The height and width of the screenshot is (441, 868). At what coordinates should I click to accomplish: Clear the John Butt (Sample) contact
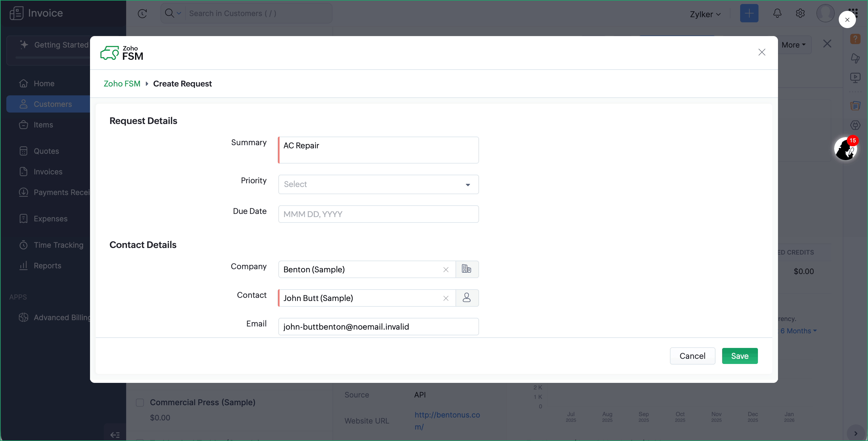[445, 298]
